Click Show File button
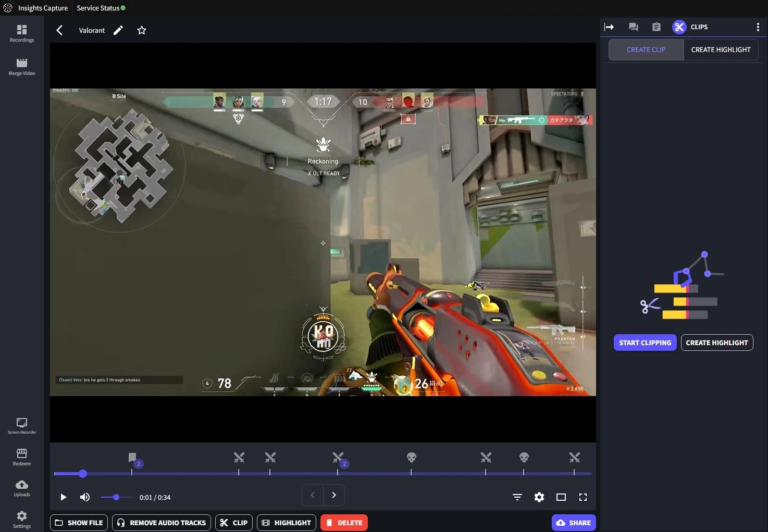Image resolution: width=768 pixels, height=532 pixels. coord(79,523)
